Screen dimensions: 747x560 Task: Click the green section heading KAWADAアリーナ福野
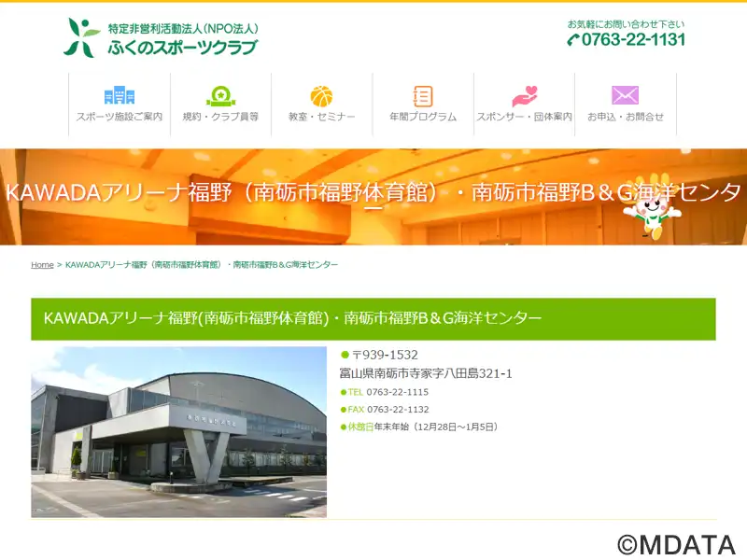(x=292, y=318)
